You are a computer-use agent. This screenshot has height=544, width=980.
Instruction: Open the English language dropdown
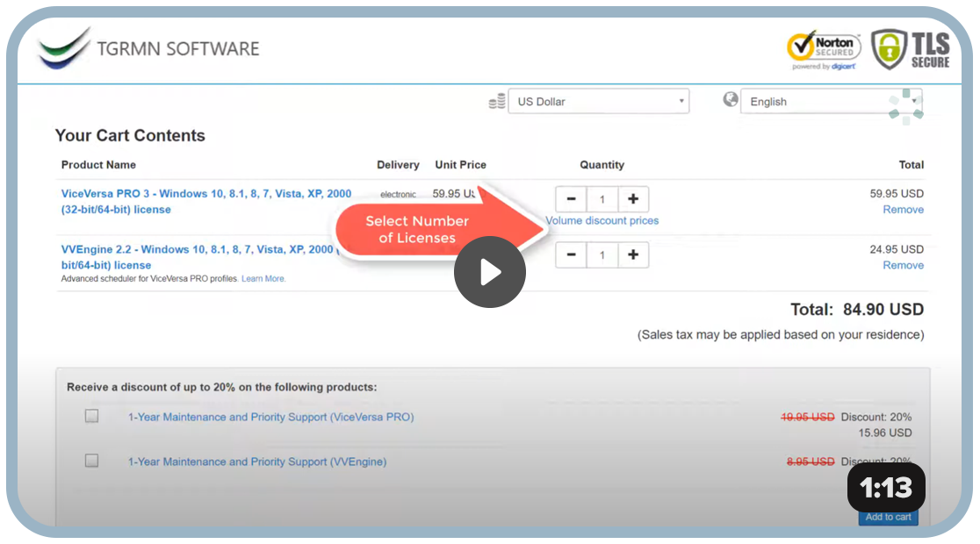pyautogui.click(x=832, y=101)
